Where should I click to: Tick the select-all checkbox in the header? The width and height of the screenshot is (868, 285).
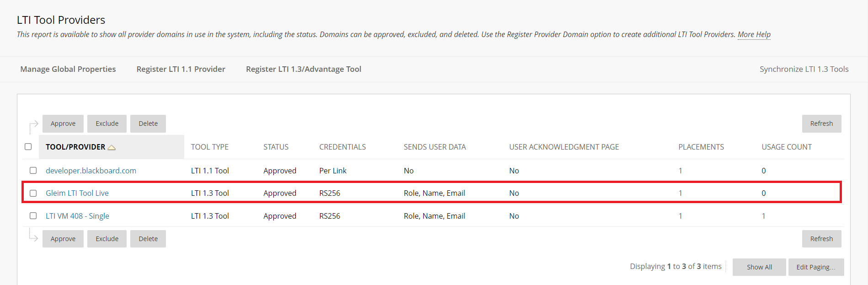28,147
